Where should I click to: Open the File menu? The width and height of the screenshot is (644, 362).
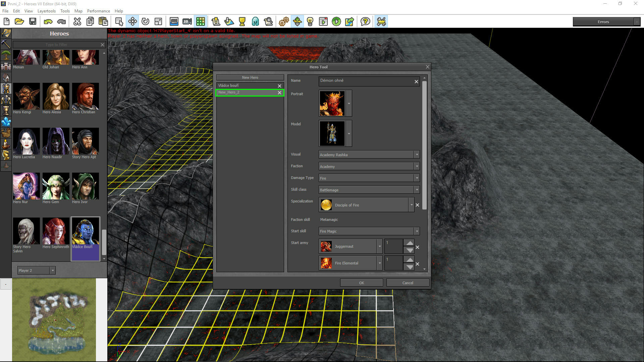pos(5,11)
